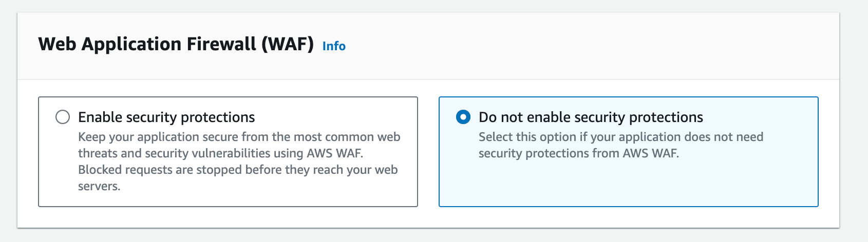Click the "Keep your application secure" description line
868x242 pixels.
point(239,137)
